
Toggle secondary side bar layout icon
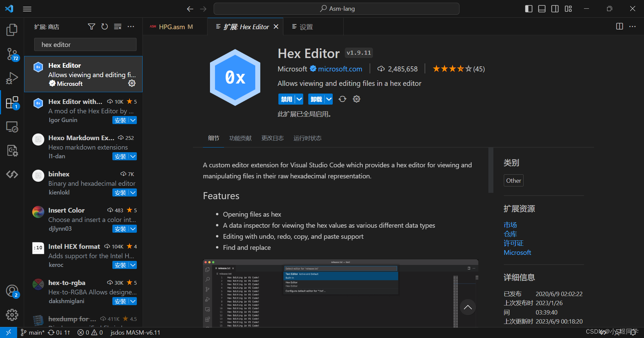(x=555, y=9)
